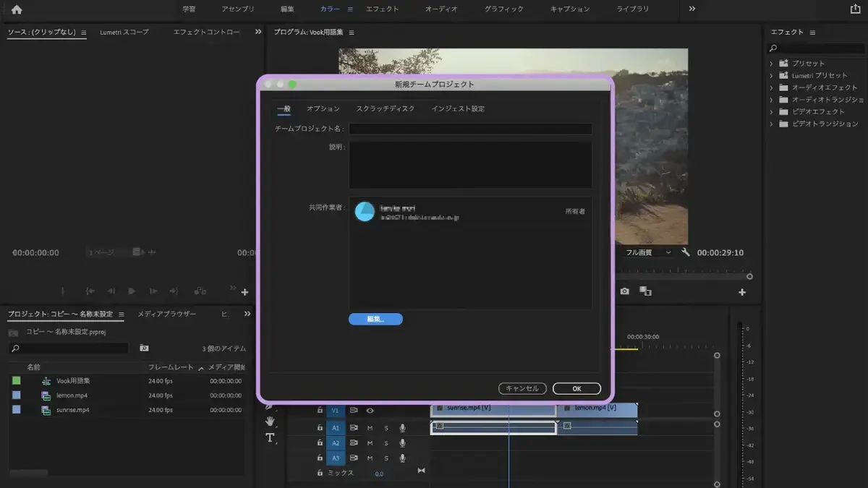Switch to the スクラッチディスク tab

[x=386, y=108]
